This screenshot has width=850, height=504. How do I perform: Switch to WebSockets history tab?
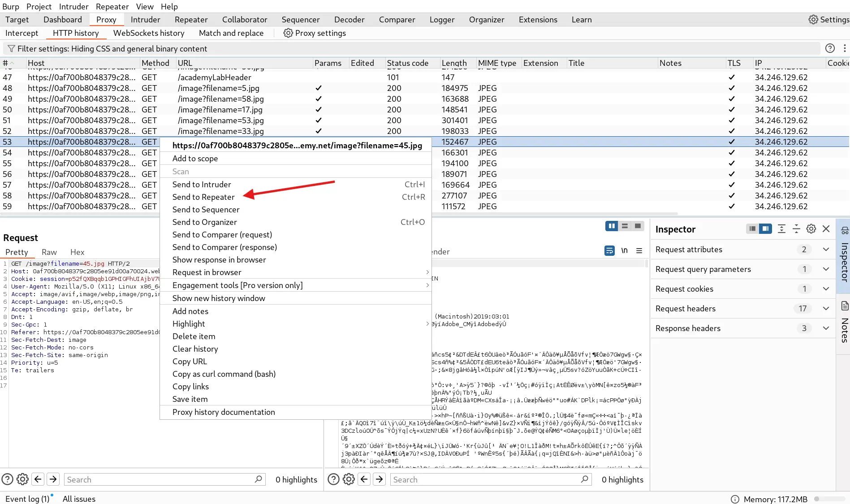tap(149, 33)
